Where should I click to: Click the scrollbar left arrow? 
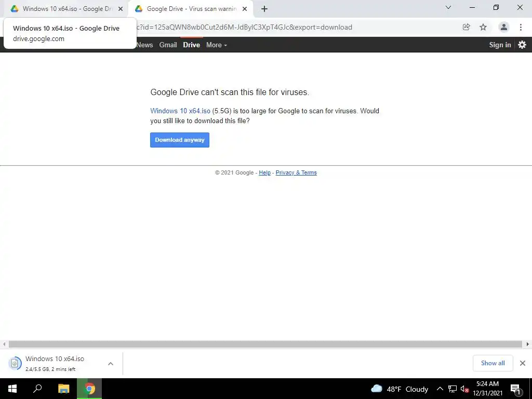(x=4, y=344)
